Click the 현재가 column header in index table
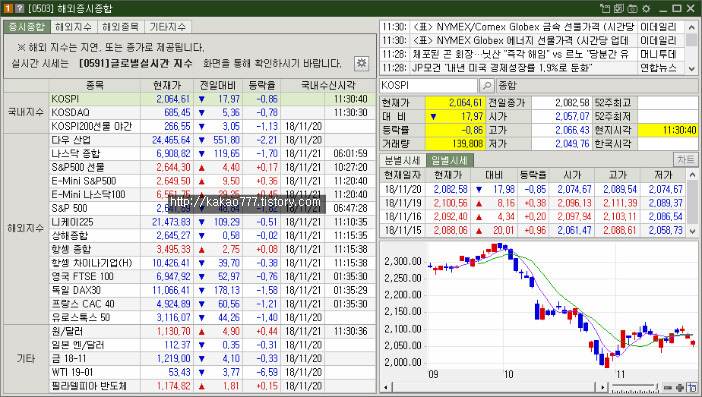The width and height of the screenshot is (702, 397). (167, 85)
